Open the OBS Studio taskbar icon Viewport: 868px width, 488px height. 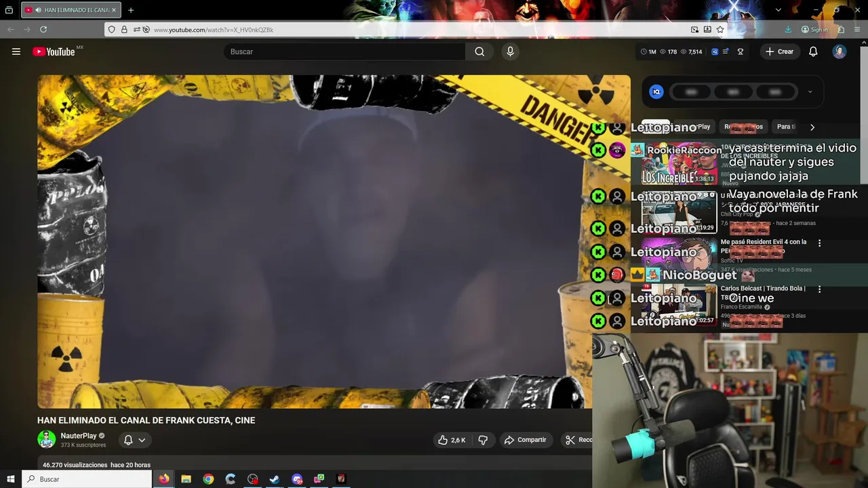tap(253, 479)
